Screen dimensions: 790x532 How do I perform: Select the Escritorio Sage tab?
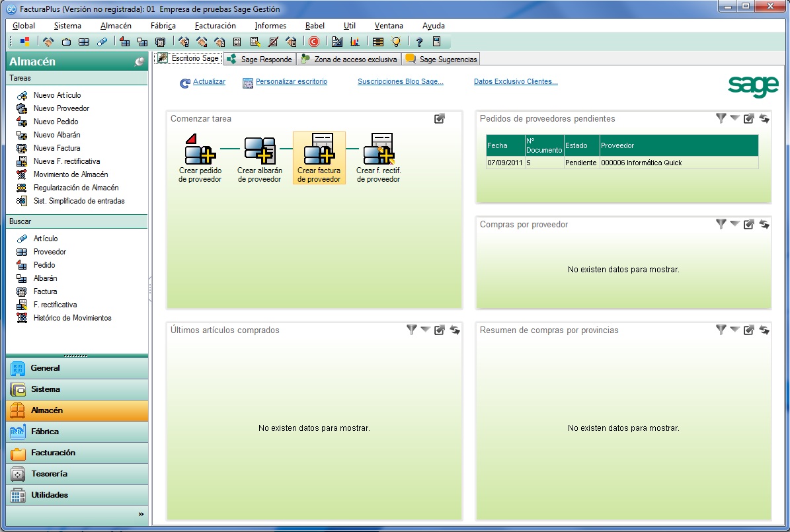coord(189,58)
